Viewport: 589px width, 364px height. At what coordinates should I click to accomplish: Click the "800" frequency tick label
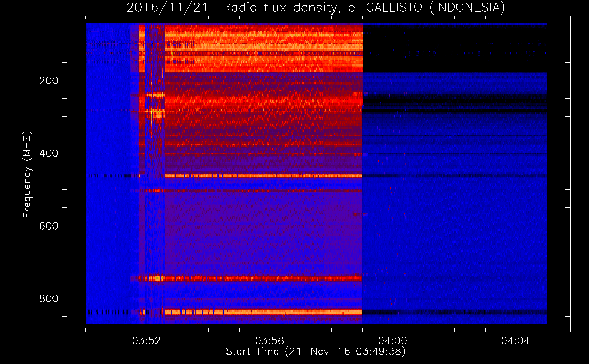[x=49, y=298]
